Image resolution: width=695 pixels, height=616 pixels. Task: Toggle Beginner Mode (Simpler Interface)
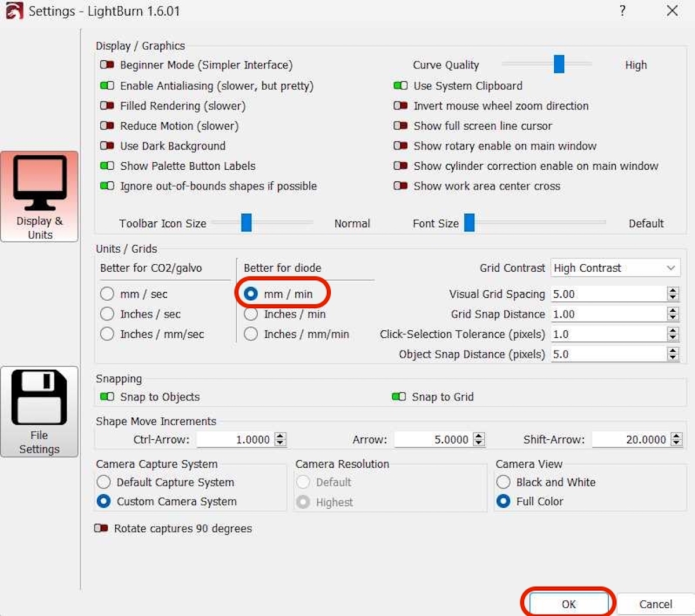pyautogui.click(x=107, y=65)
